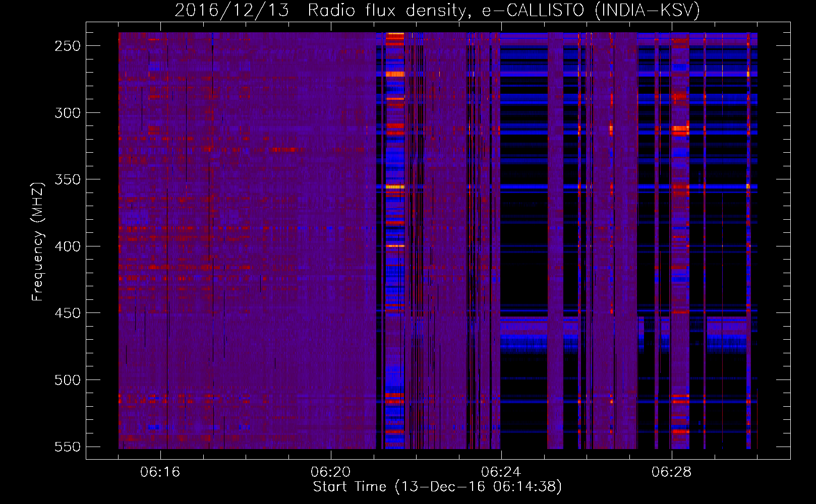Click the 06:24 time tick label
816x504 pixels.
point(501,472)
